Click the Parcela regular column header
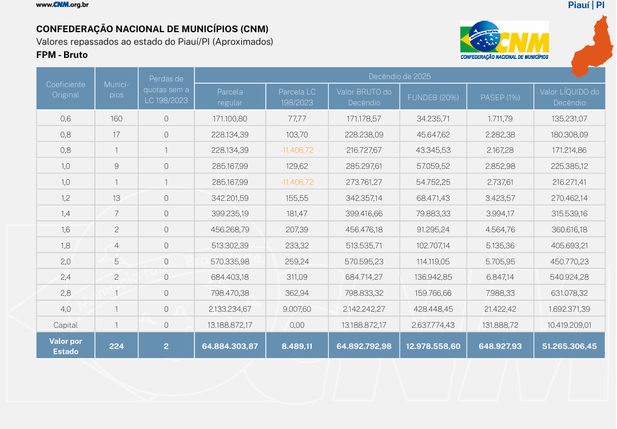The image size is (617, 429). (230, 97)
